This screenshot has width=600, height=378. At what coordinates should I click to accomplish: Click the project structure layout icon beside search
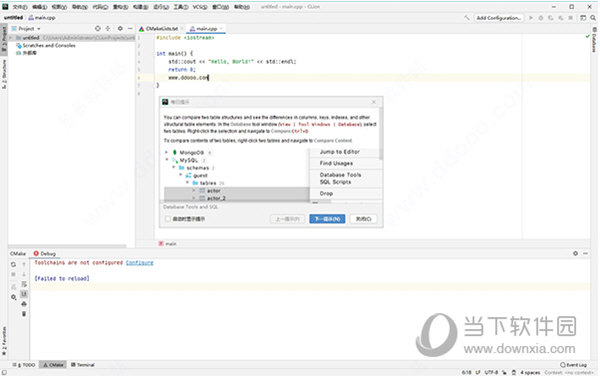[x=583, y=18]
